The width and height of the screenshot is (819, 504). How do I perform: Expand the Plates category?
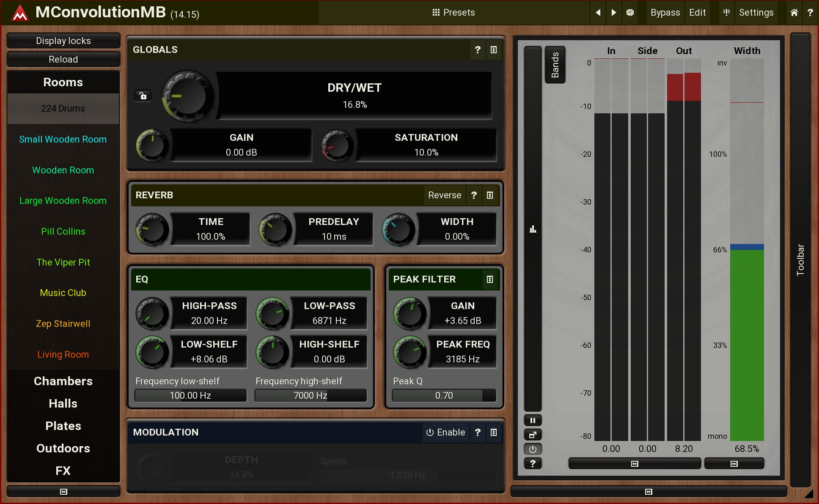(63, 426)
